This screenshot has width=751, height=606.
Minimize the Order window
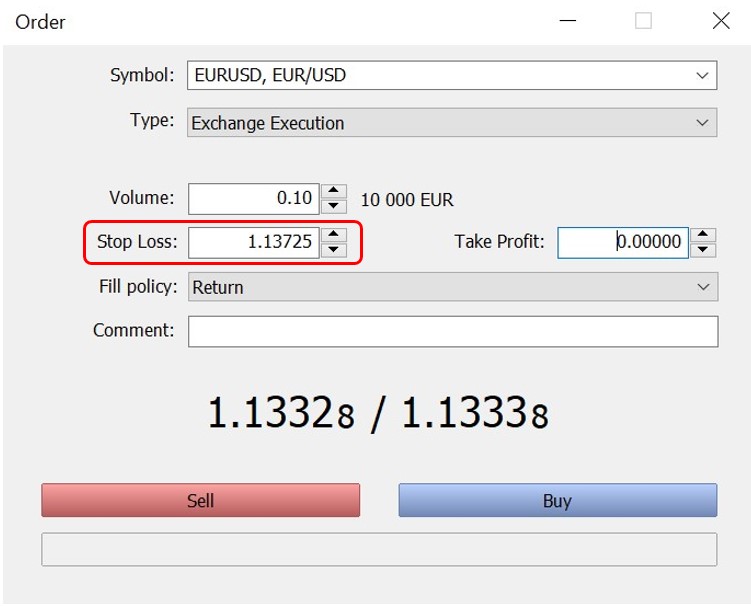tap(568, 21)
